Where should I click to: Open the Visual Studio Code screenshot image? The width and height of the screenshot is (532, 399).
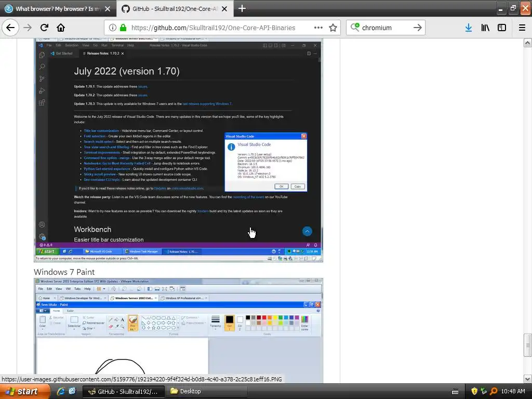(x=179, y=150)
